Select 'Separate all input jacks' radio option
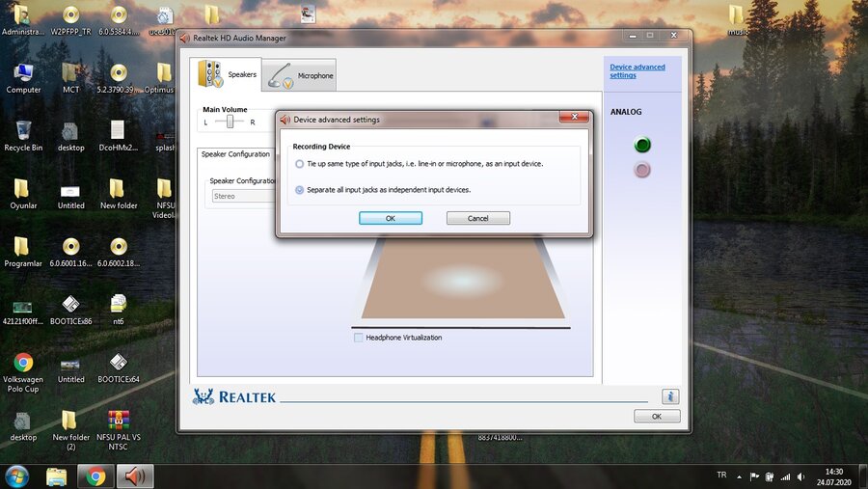The width and height of the screenshot is (868, 489). tap(300, 190)
